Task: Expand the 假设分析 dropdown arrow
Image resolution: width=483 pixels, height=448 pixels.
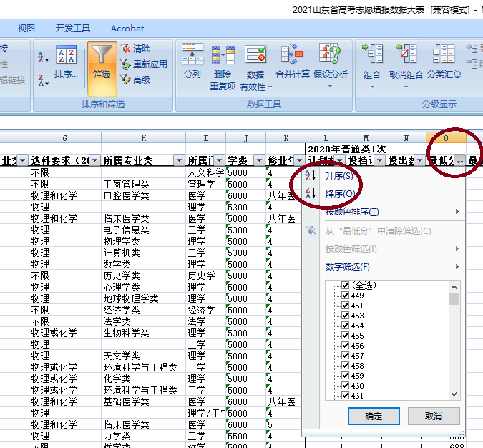Action: point(330,87)
